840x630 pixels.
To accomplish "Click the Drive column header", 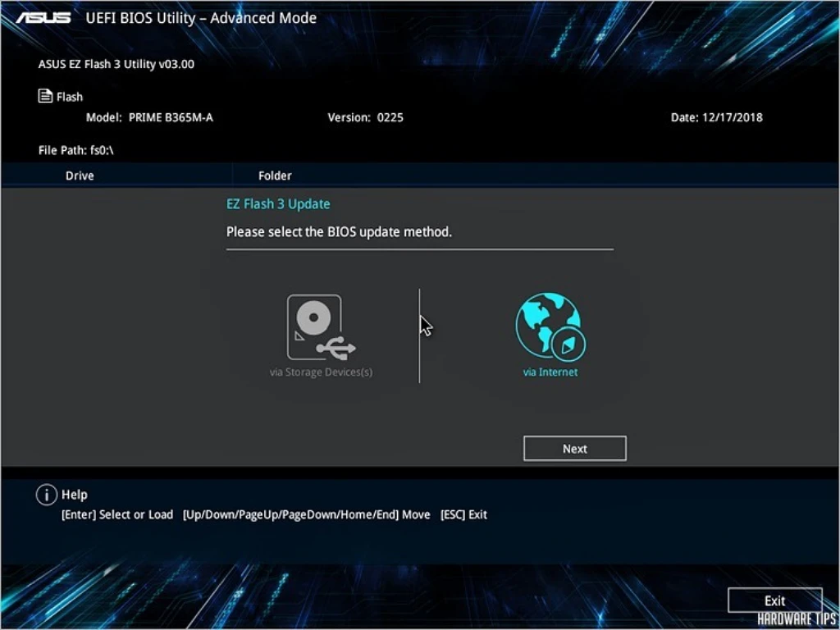I will click(x=80, y=176).
